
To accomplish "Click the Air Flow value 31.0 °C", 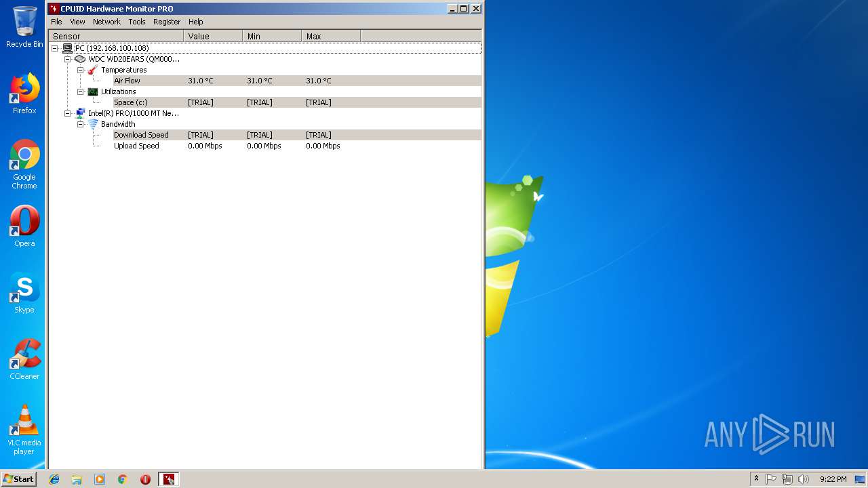I will point(201,81).
